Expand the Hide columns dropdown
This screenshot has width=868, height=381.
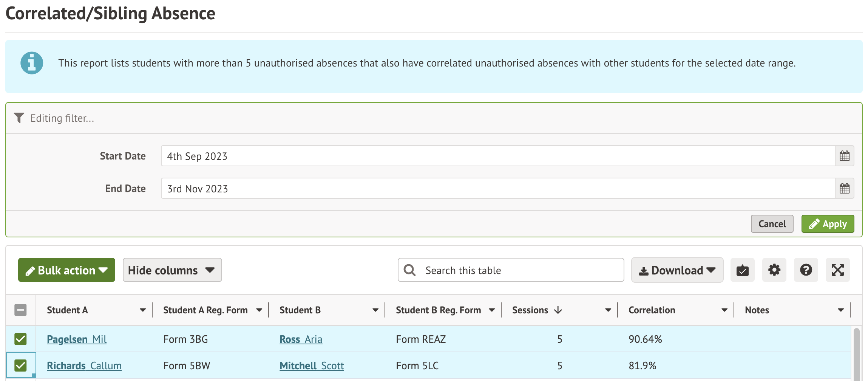(x=172, y=270)
